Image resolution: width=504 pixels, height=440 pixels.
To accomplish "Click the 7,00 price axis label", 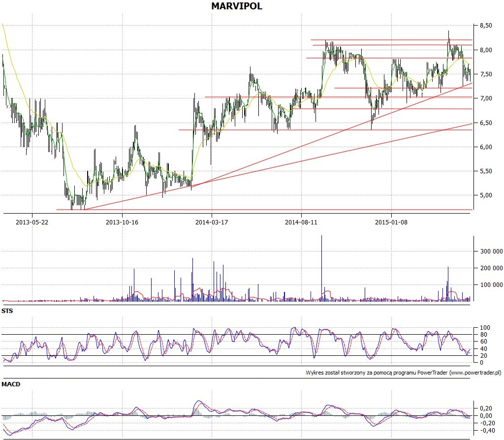I will [486, 98].
